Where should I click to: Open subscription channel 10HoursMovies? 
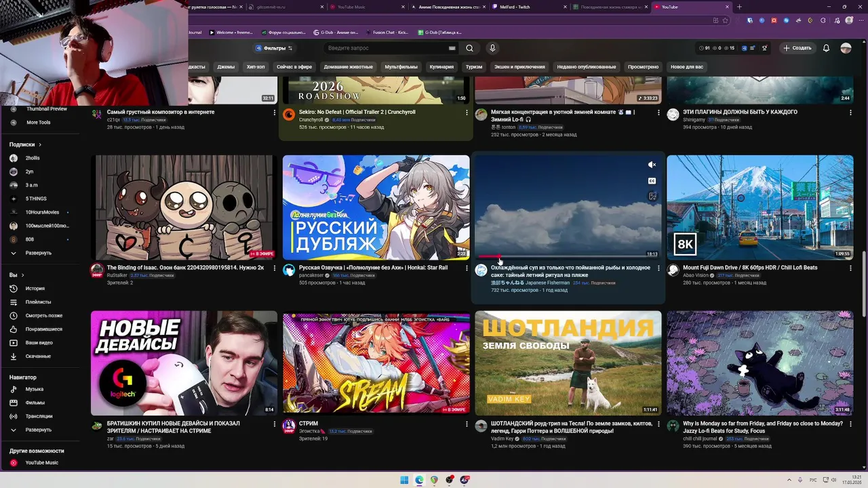coord(41,212)
